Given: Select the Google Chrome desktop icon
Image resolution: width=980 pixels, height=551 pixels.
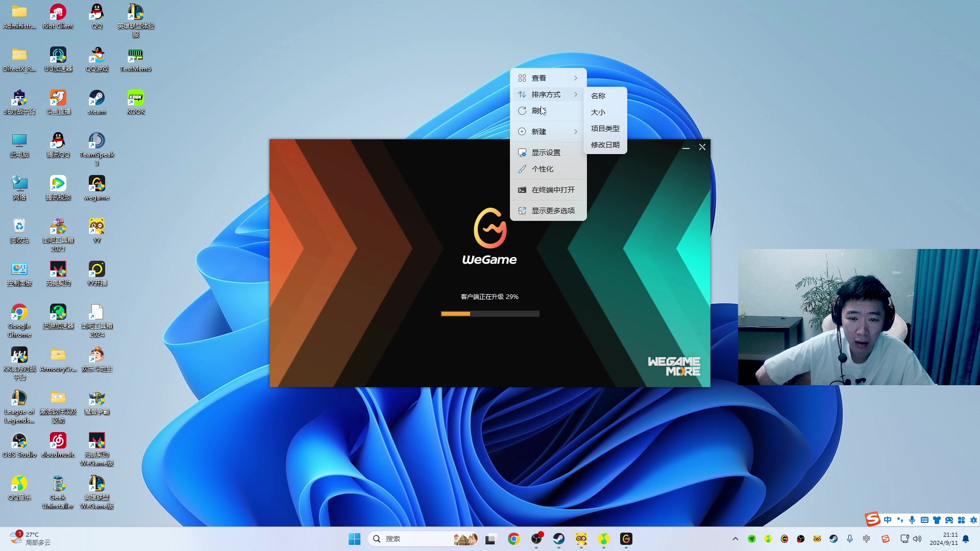Looking at the screenshot, I should (19, 320).
